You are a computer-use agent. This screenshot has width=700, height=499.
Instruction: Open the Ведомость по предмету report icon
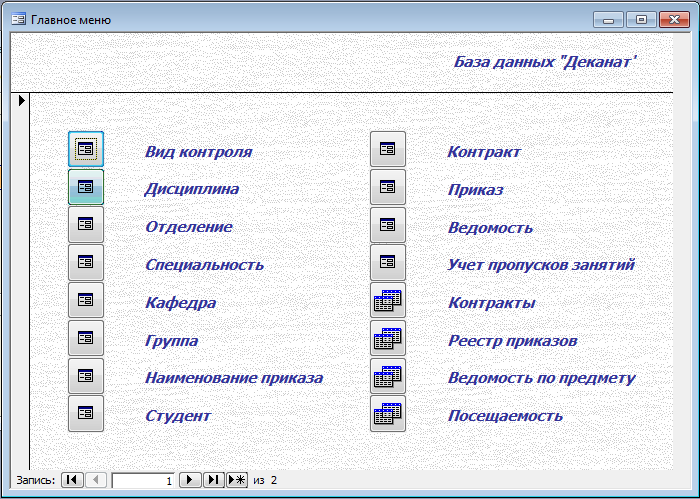(x=388, y=376)
